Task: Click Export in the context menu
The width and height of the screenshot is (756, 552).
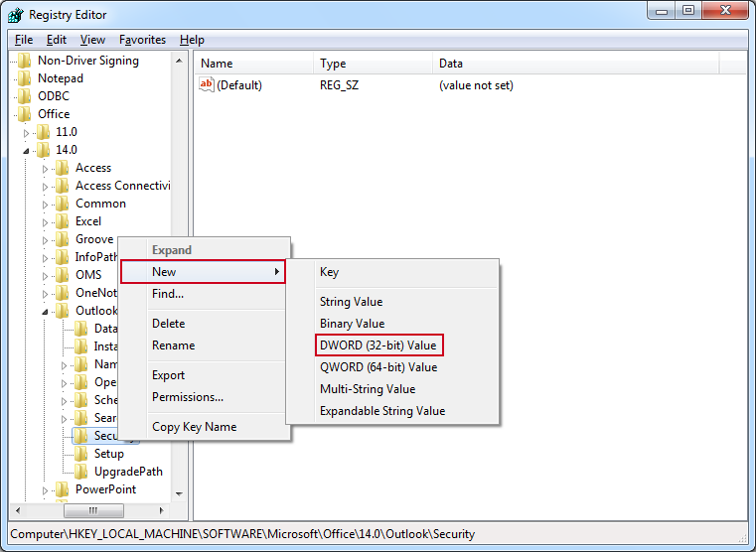Action: point(168,374)
